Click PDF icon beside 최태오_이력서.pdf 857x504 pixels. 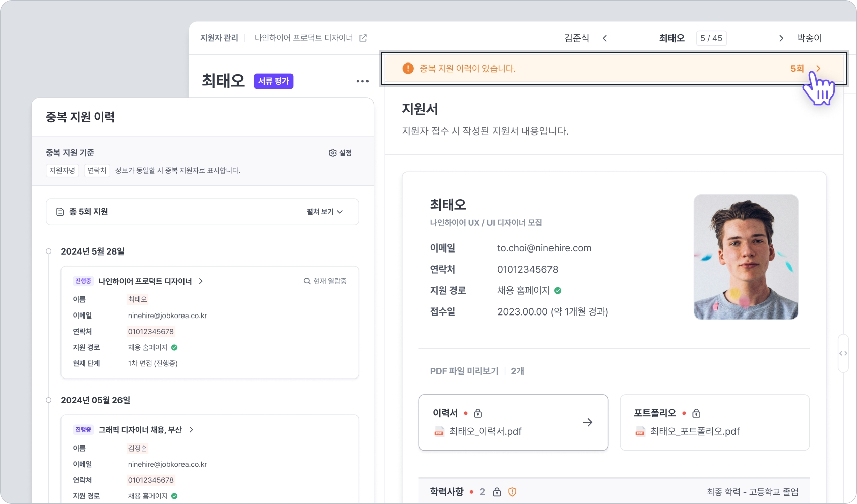439,431
